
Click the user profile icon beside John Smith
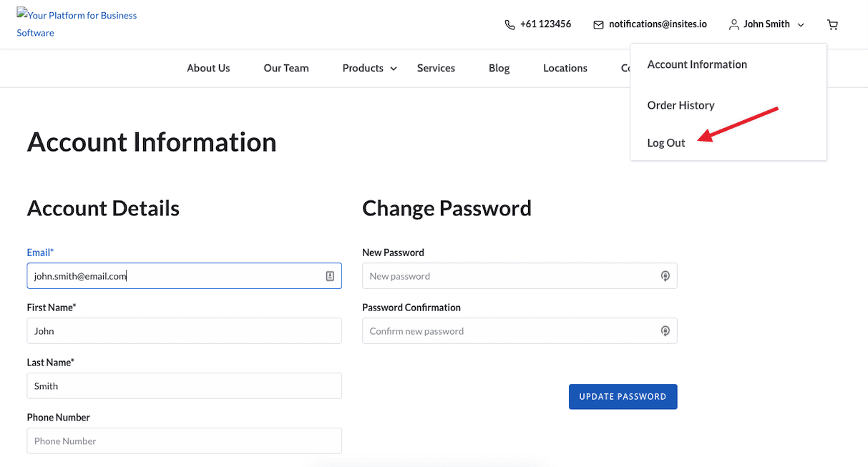tap(733, 24)
